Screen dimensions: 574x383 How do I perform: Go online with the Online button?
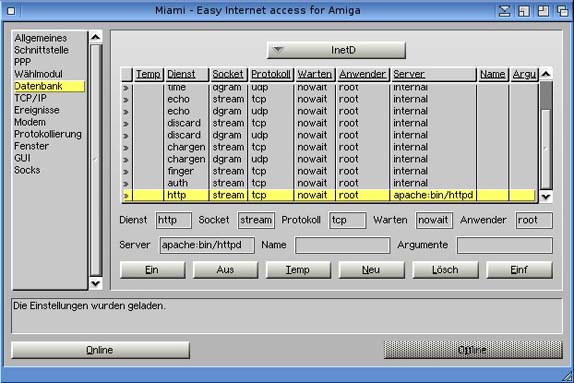point(100,350)
